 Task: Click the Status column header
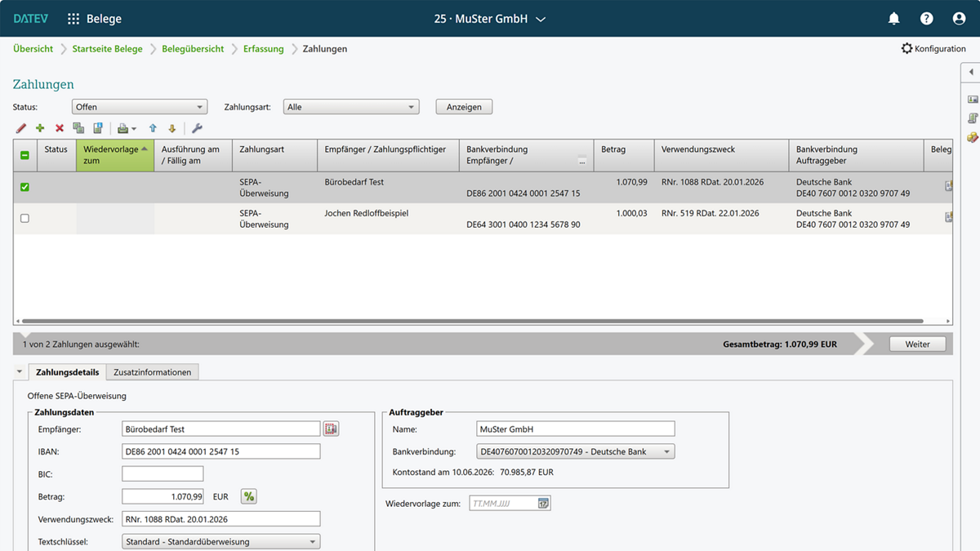[56, 155]
